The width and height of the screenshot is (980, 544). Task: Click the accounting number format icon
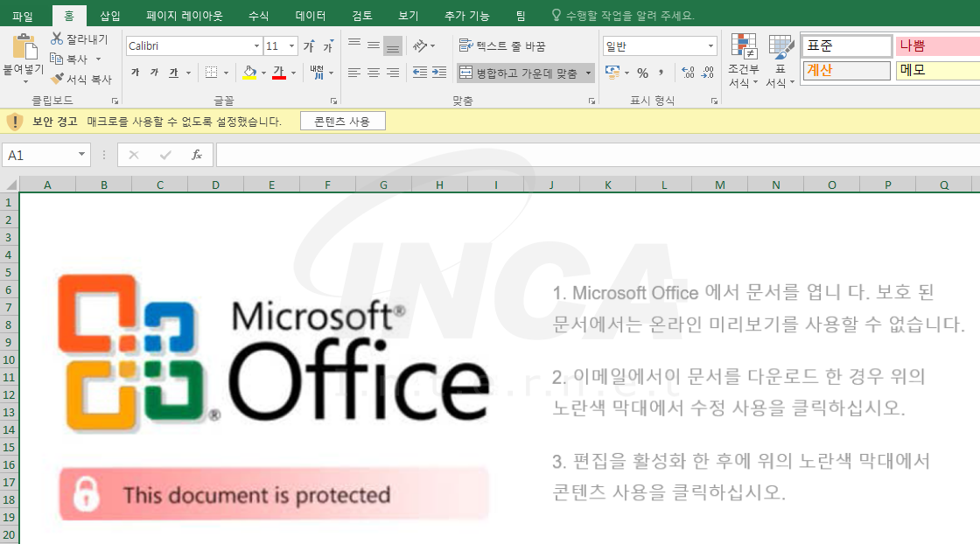coord(612,73)
